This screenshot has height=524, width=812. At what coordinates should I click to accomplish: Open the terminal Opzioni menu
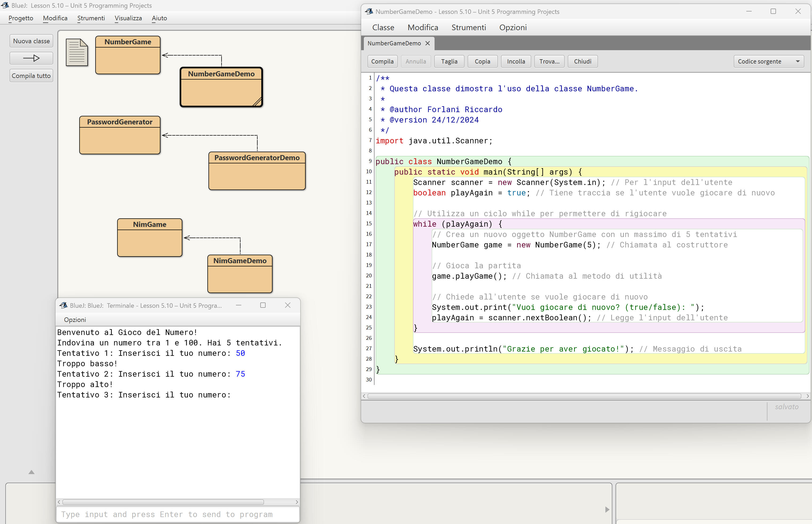75,320
